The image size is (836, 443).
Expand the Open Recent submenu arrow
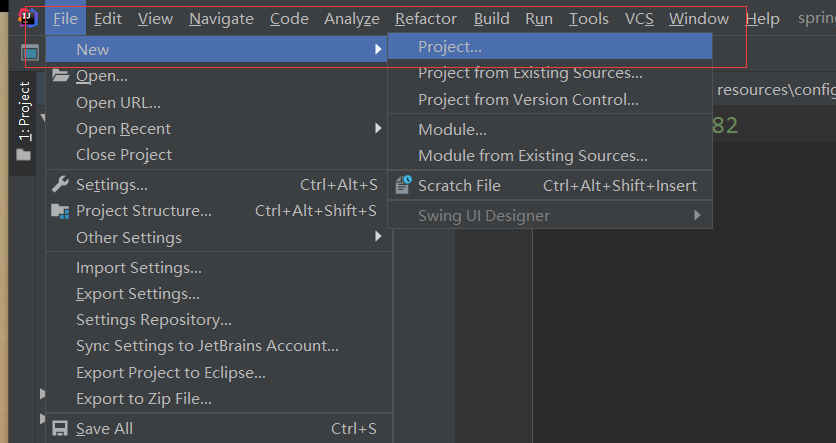(378, 128)
